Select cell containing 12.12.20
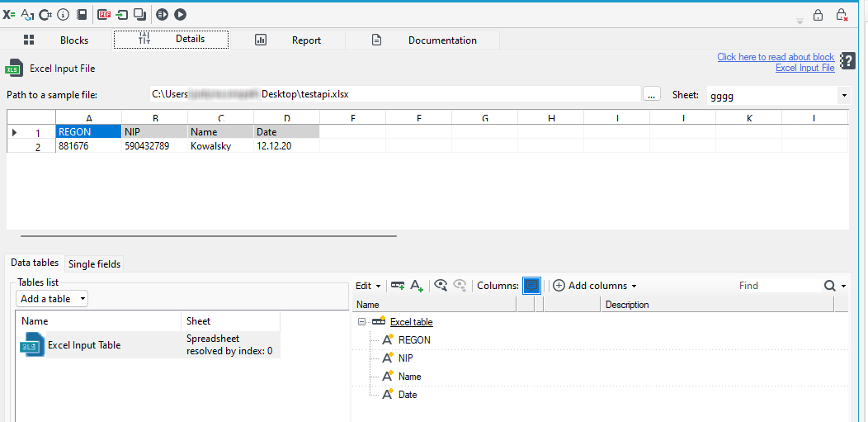The width and height of the screenshot is (868, 422). pos(286,145)
